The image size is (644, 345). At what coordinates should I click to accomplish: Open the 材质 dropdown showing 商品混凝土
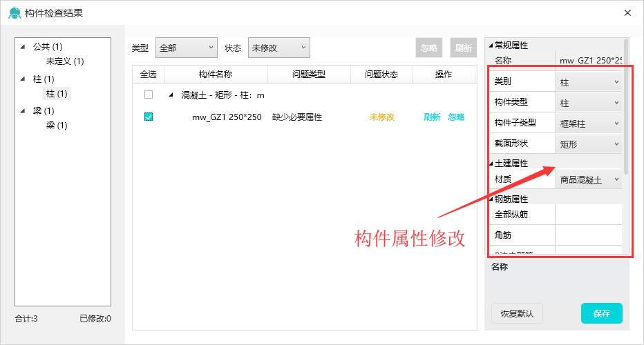click(x=589, y=179)
